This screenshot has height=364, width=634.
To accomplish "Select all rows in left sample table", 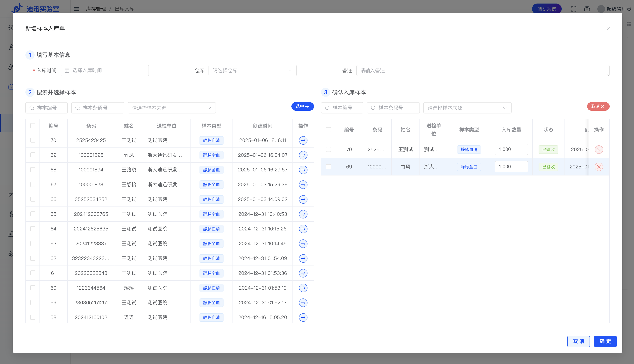I will 33,125.
